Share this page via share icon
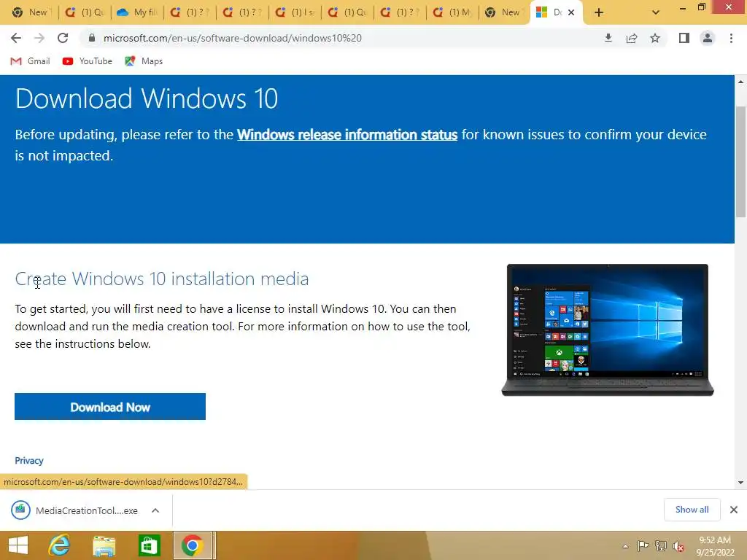This screenshot has width=747, height=560. 632,38
